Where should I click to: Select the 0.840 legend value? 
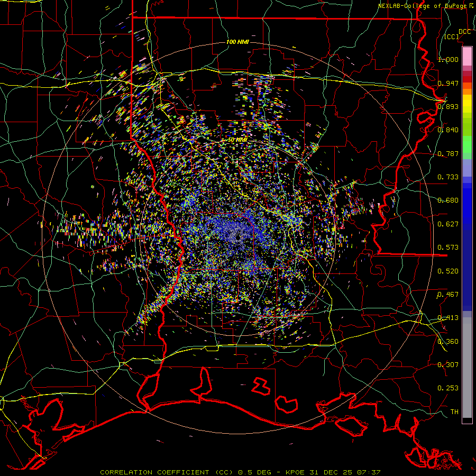click(448, 130)
